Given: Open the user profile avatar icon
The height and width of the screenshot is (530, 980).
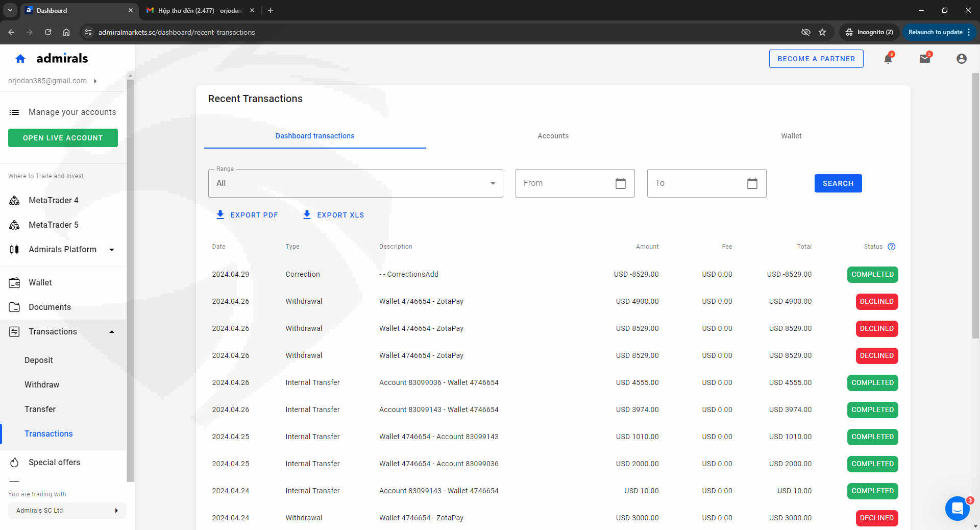Looking at the screenshot, I should click(x=962, y=59).
